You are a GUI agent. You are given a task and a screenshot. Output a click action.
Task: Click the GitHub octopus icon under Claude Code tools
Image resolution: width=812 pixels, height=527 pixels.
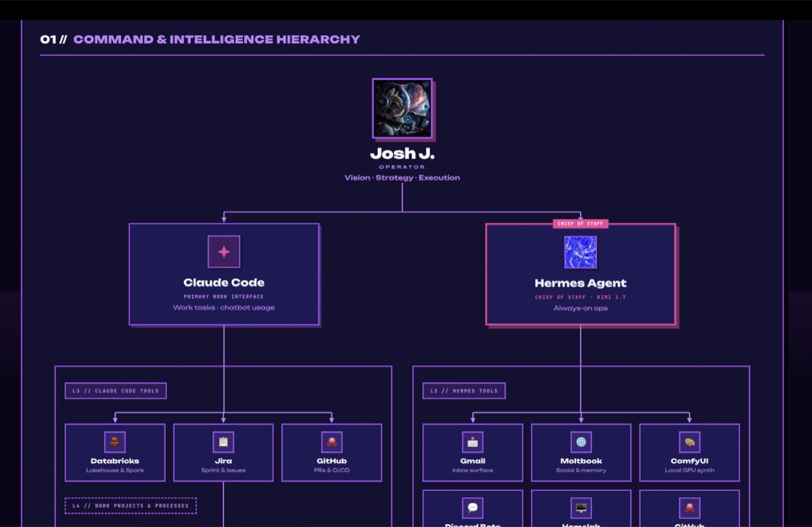click(332, 442)
